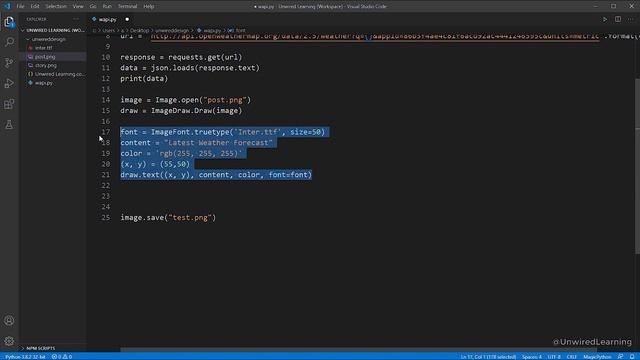
Task: Place cursor on image.save("test.png") line
Action: (x=168, y=218)
